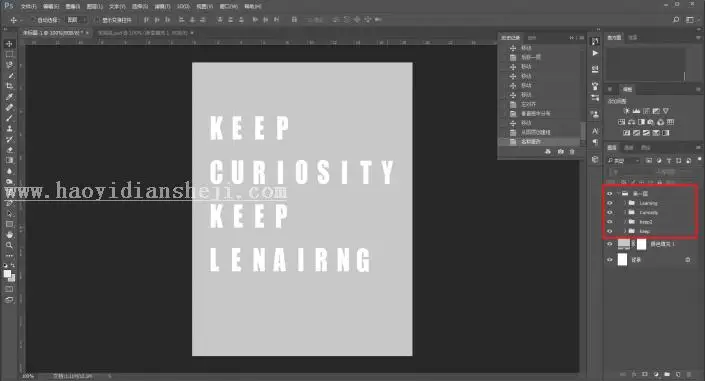Select the first Move history state
705x381 pixels.
pos(540,48)
